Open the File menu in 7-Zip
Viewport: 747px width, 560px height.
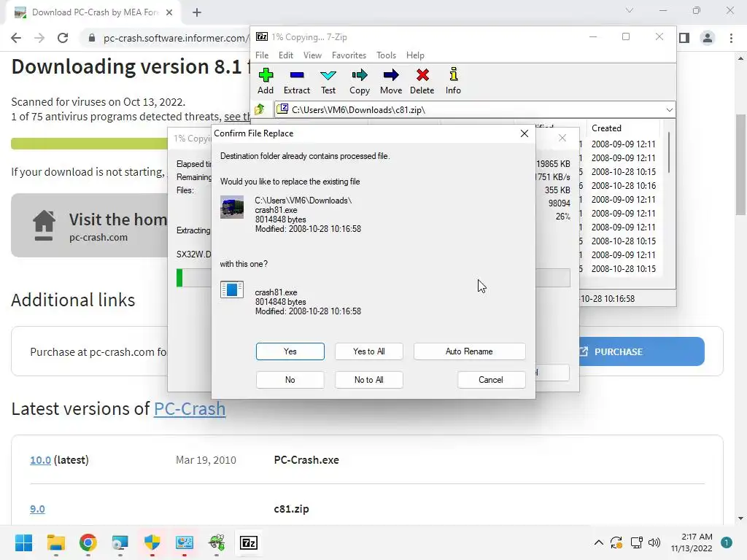point(262,55)
